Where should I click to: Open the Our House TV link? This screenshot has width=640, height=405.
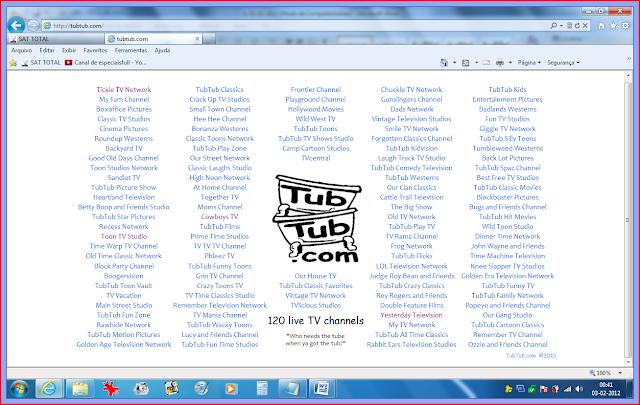316,276
